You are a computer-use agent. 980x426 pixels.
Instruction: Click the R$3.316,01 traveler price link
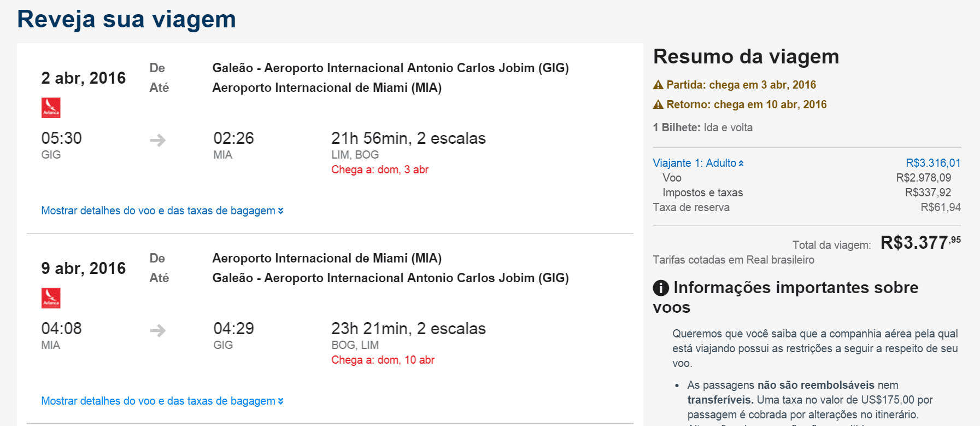click(x=933, y=163)
